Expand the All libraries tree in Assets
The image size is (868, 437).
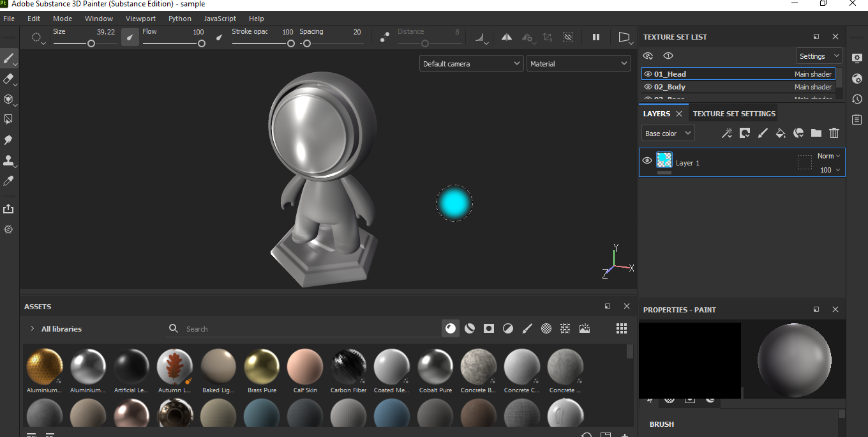[31, 328]
